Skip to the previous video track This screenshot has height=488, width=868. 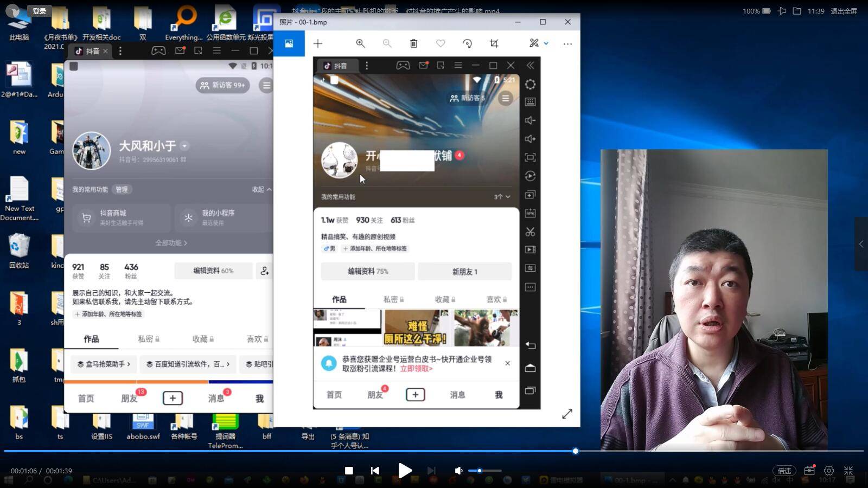click(375, 471)
